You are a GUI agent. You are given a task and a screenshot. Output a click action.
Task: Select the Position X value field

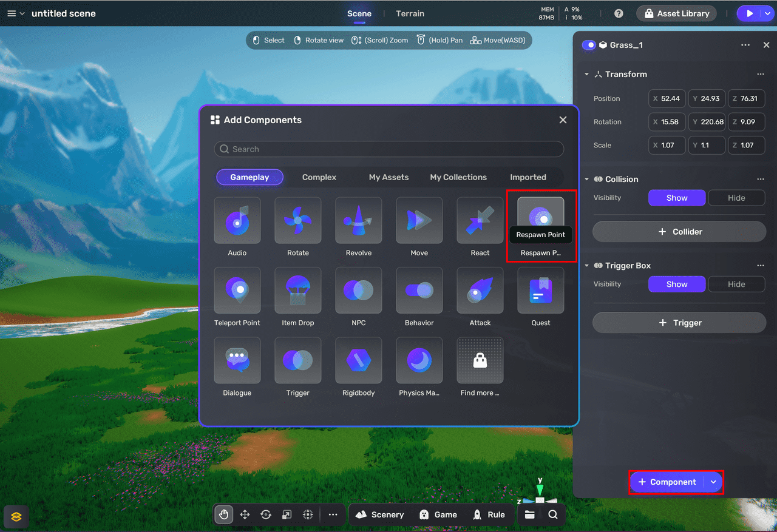coord(667,99)
